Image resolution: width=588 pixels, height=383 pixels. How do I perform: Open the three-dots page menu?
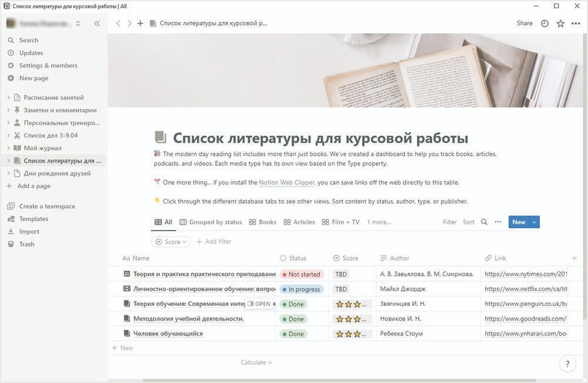[576, 24]
